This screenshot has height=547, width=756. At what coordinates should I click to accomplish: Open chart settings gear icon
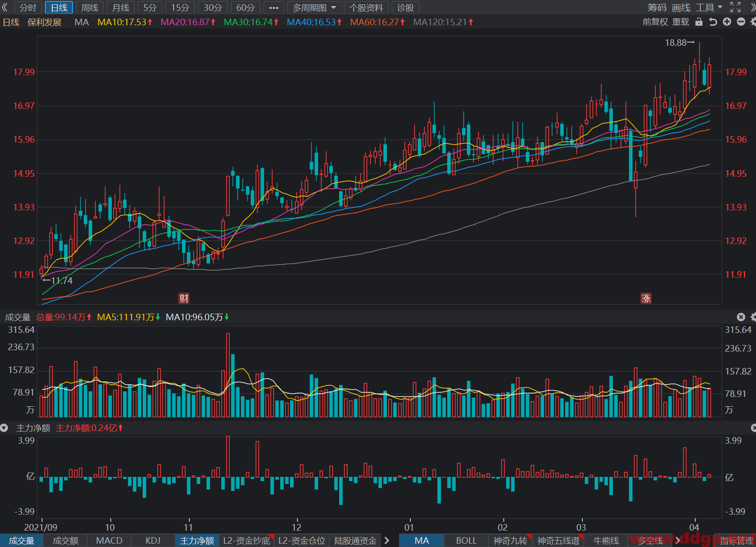click(753, 22)
